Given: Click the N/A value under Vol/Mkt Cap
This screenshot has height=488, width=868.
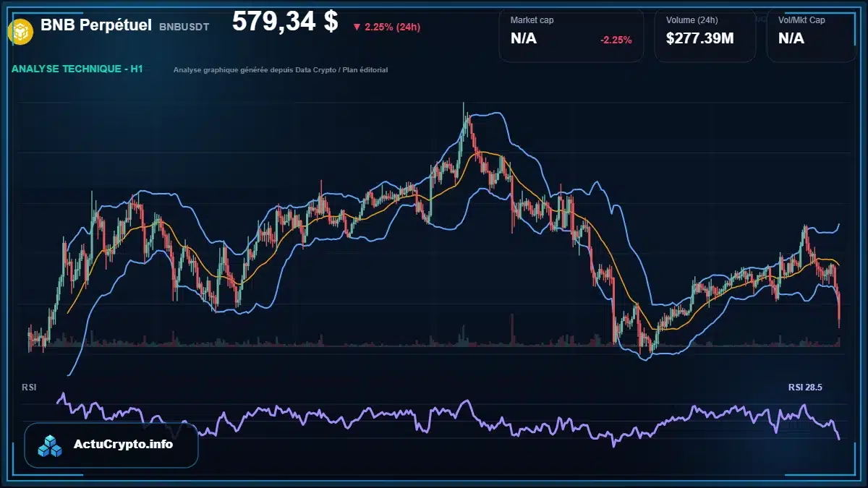Looking at the screenshot, I should click(x=791, y=38).
